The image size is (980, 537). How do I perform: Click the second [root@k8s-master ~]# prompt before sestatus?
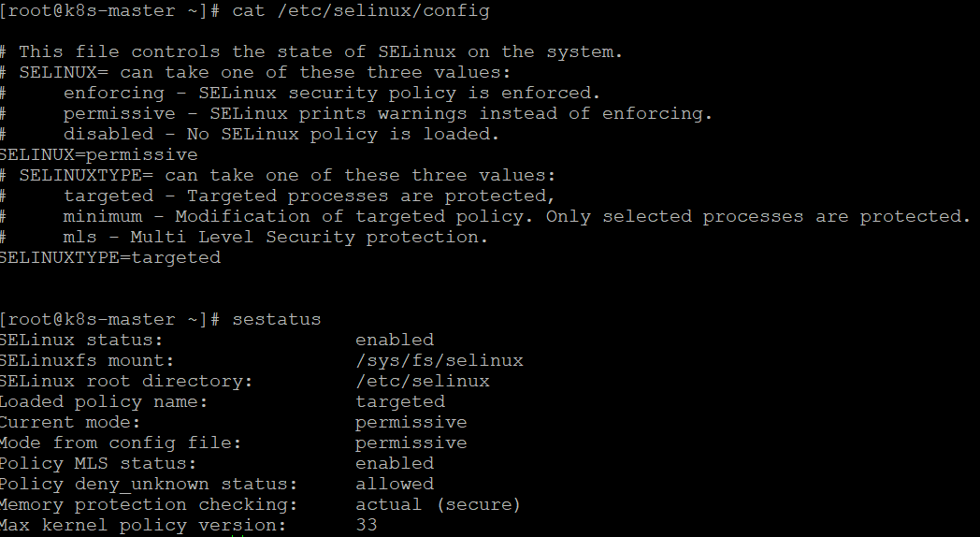tap(110, 319)
